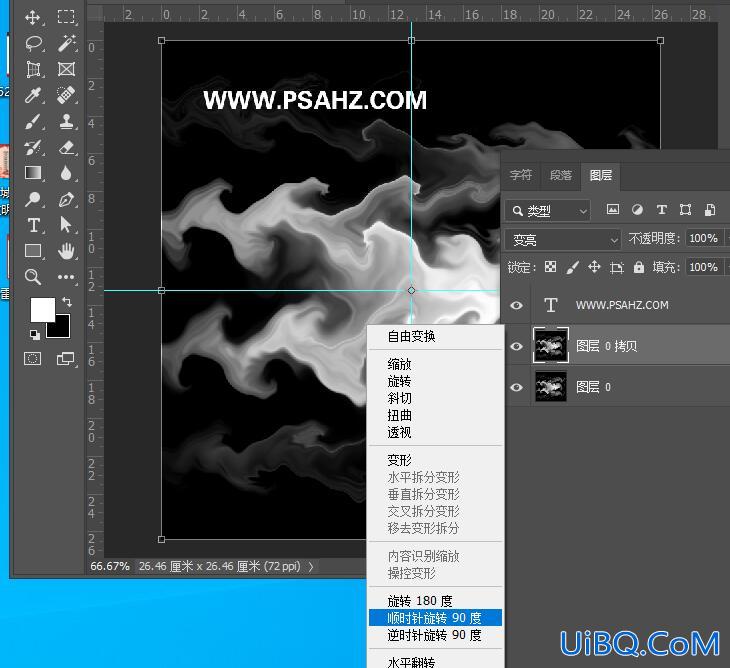Select the Dodge tool

point(33,199)
